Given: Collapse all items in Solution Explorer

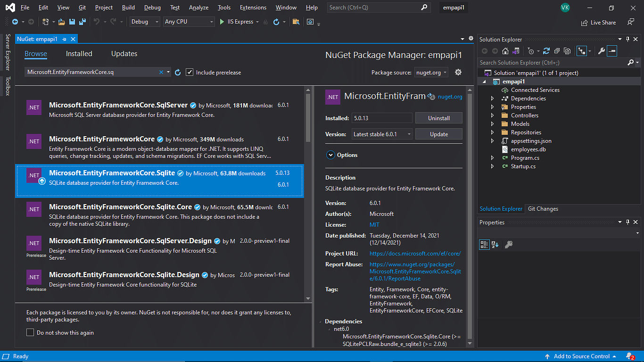Looking at the screenshot, I should (557, 51).
